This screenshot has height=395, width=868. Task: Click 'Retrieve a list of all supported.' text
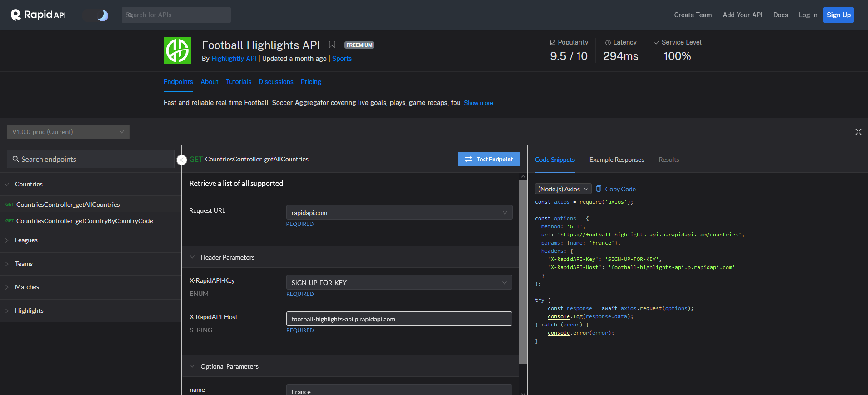237,183
